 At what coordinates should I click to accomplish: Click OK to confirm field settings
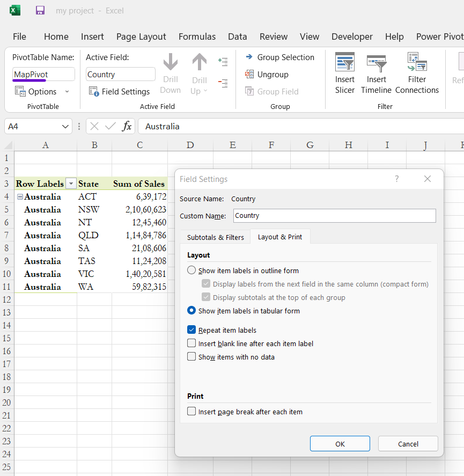coord(340,444)
